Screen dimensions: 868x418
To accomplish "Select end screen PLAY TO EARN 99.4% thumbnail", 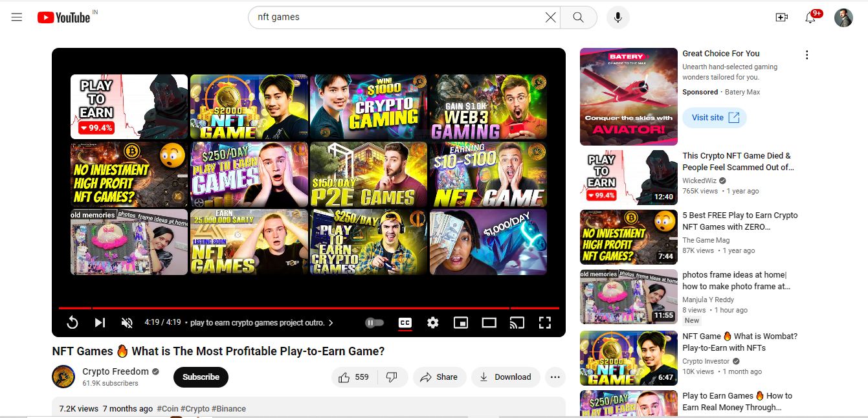I will point(129,107).
